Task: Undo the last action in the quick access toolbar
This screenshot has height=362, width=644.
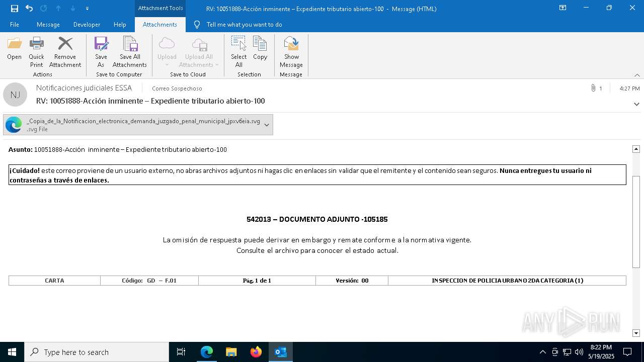Action: (x=29, y=8)
